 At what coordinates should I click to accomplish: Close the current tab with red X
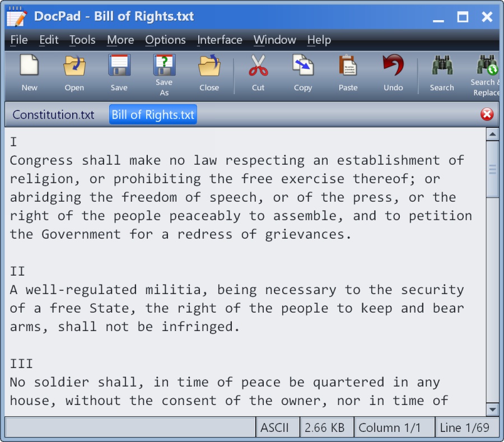pyautogui.click(x=487, y=114)
